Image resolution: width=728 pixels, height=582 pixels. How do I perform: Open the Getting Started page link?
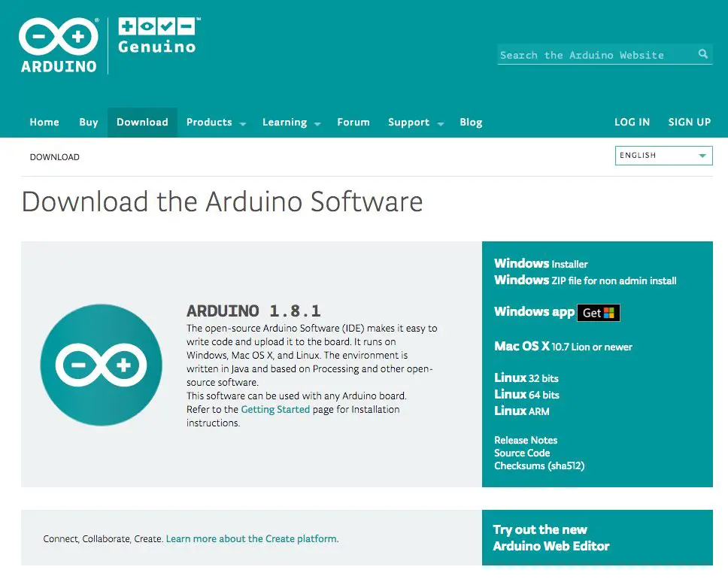275,409
